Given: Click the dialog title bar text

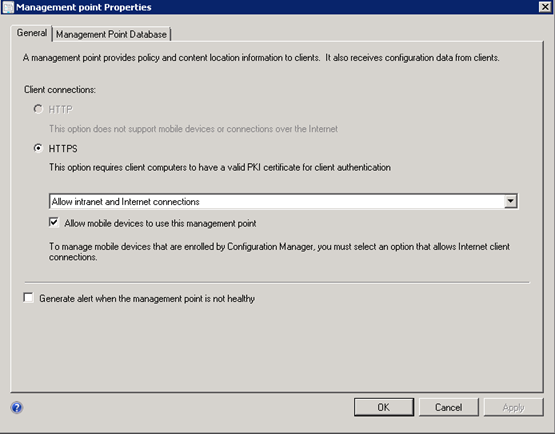Looking at the screenshot, I should [84, 7].
